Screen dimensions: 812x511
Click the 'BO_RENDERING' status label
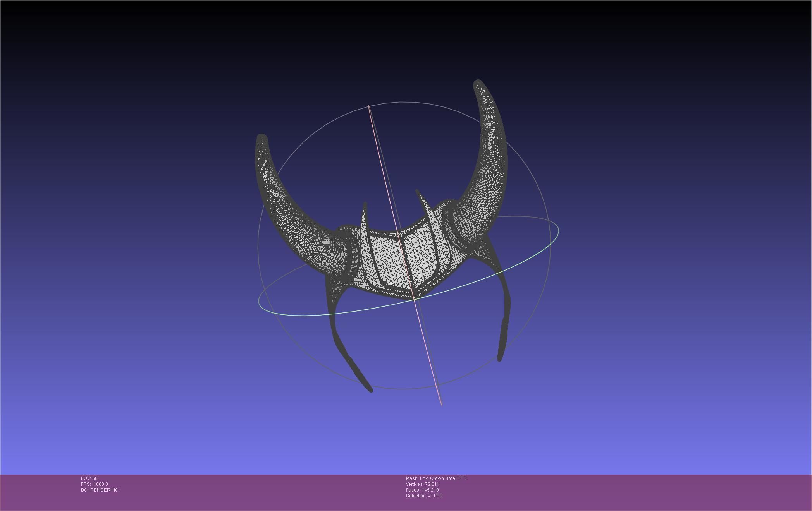coord(100,490)
